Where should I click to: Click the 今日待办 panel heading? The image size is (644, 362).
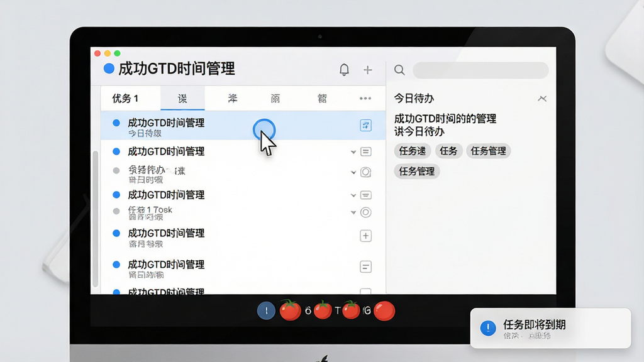(x=414, y=99)
